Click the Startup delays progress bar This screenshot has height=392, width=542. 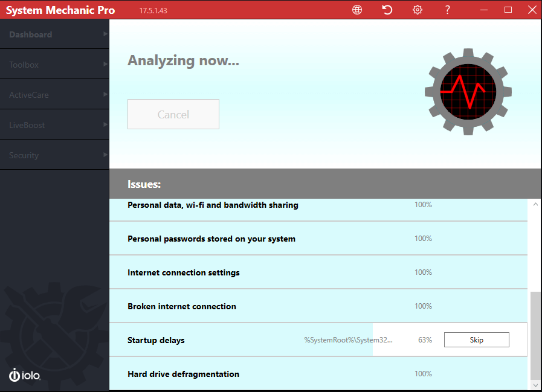(x=318, y=340)
